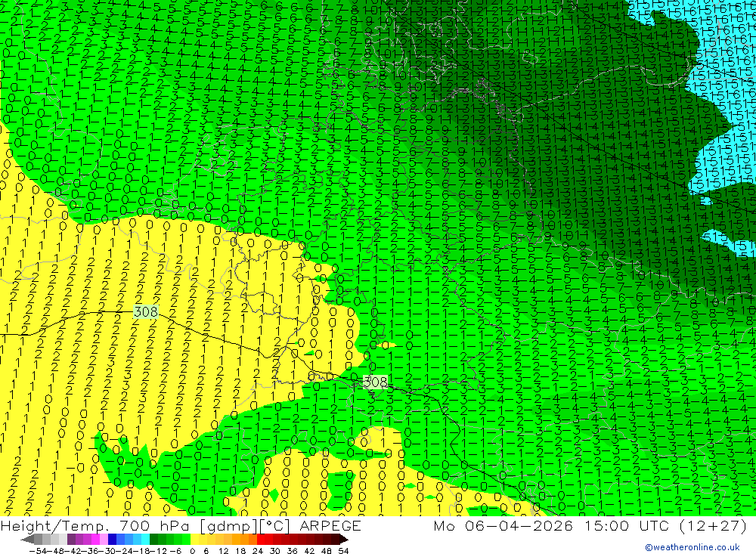Click the date "Mo 06-04-2026"
The width and height of the screenshot is (756, 554).
pos(503,525)
